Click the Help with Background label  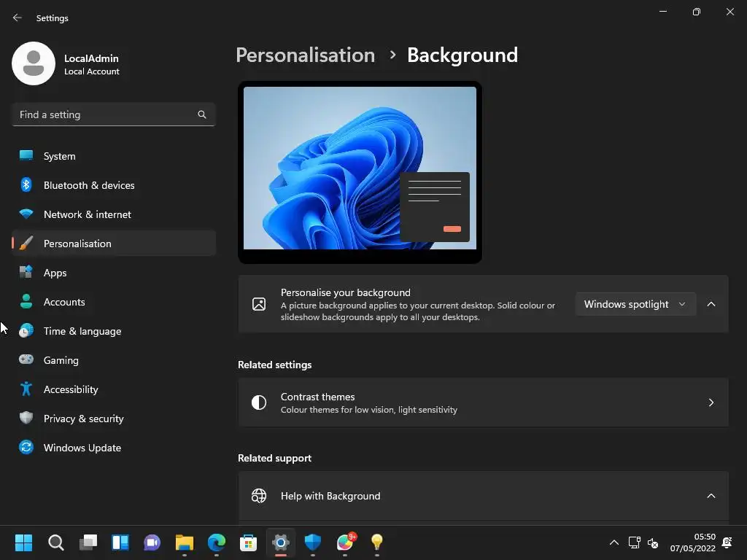[330, 496]
